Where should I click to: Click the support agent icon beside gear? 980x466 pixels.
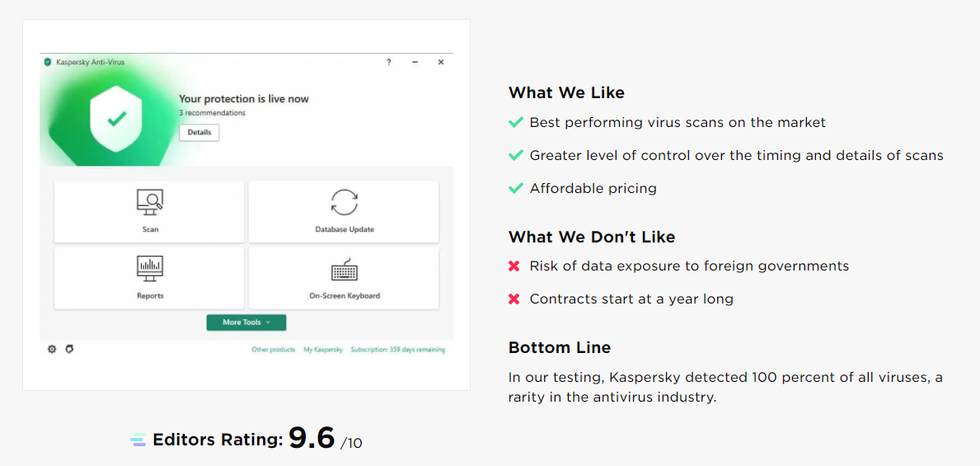[69, 349]
